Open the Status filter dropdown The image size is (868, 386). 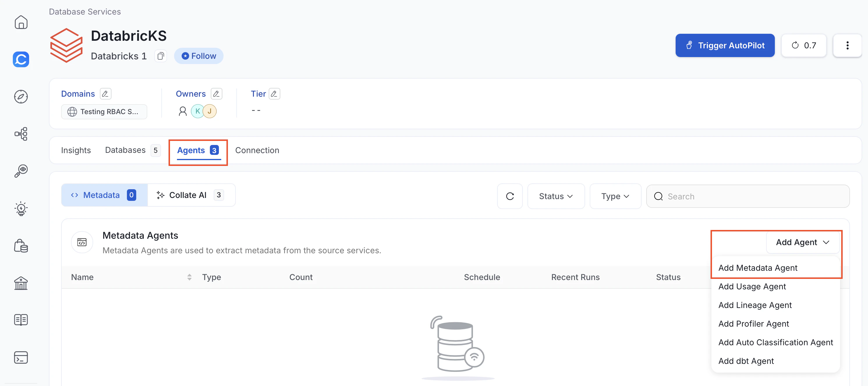click(556, 196)
